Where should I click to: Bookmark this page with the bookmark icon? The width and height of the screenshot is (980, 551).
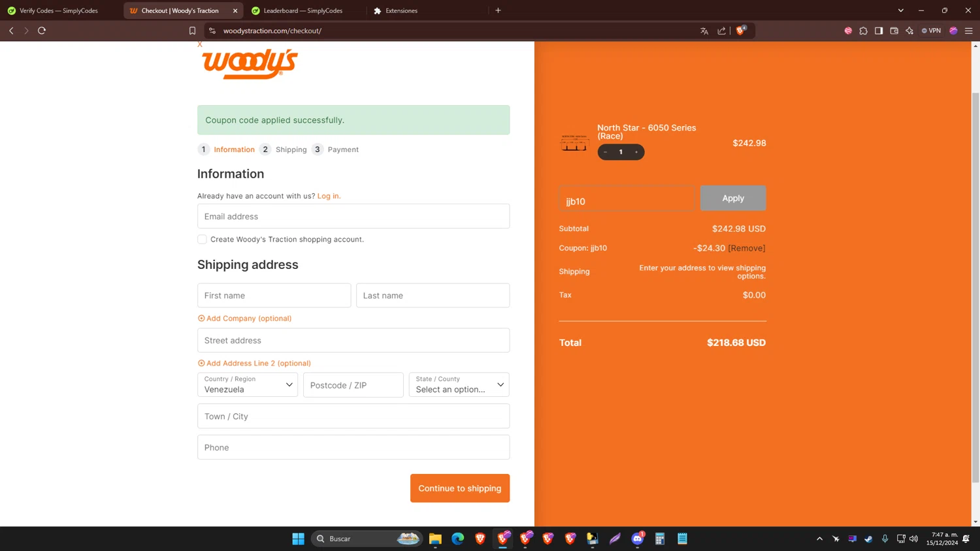pos(192,31)
